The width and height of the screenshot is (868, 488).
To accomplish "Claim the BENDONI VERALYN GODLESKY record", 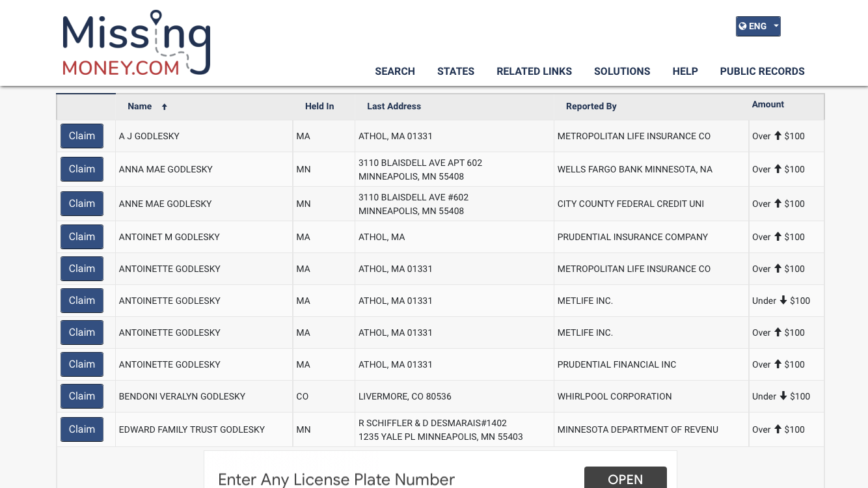I will coord(82,396).
